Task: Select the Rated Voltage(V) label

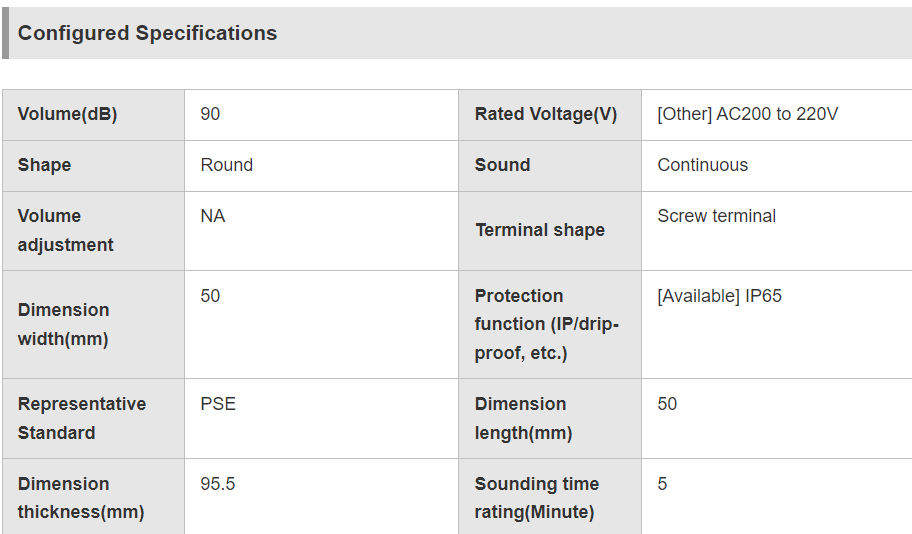Action: [x=546, y=114]
